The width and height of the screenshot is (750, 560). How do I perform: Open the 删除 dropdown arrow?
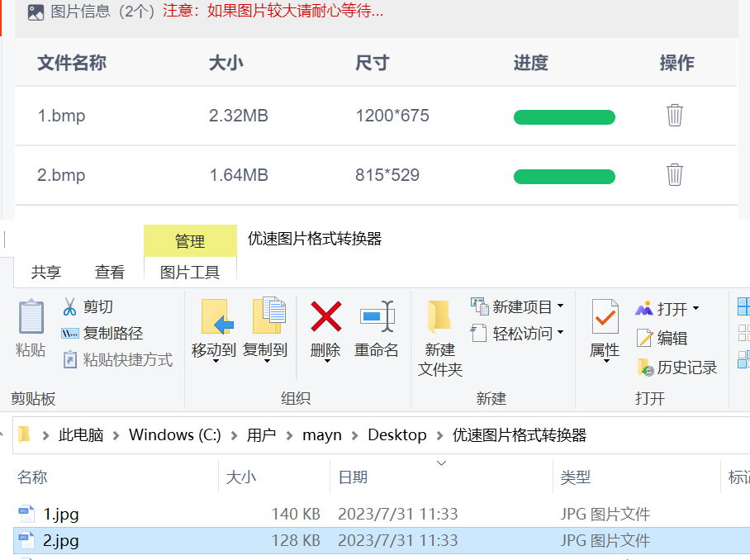(x=327, y=361)
